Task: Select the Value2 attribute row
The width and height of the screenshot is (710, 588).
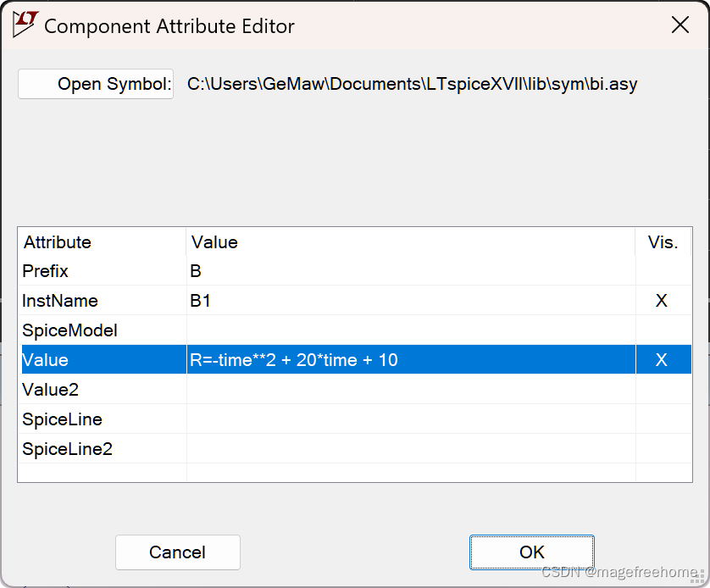Action: (x=357, y=389)
